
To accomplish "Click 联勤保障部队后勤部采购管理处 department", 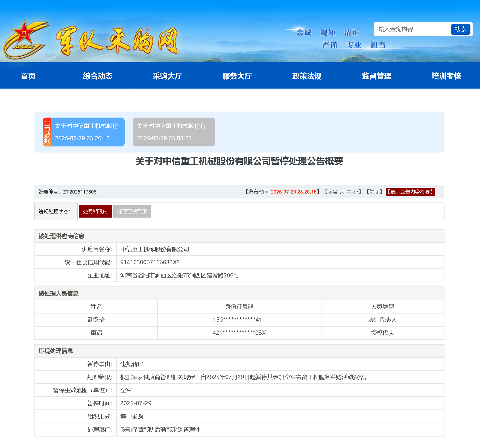I will 160,429.
